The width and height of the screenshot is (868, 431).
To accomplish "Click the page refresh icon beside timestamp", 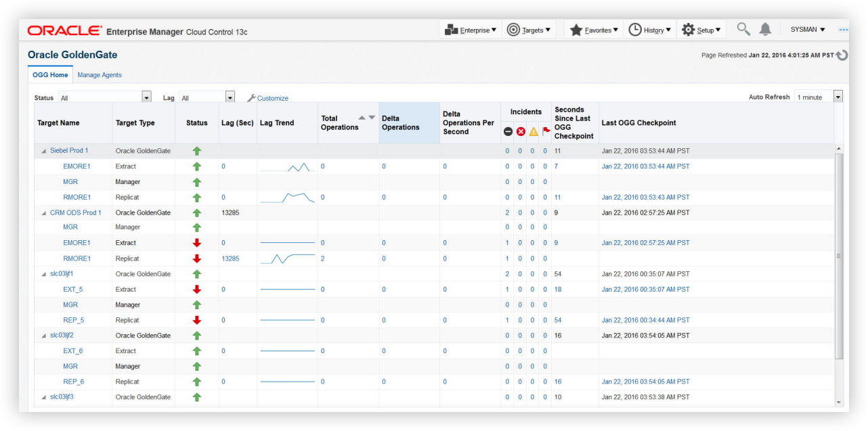I will (842, 55).
